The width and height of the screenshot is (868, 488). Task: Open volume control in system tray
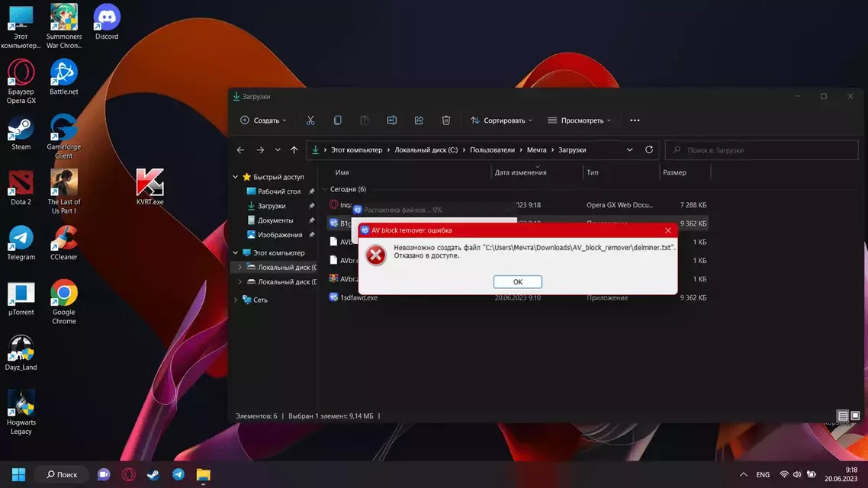coord(797,475)
